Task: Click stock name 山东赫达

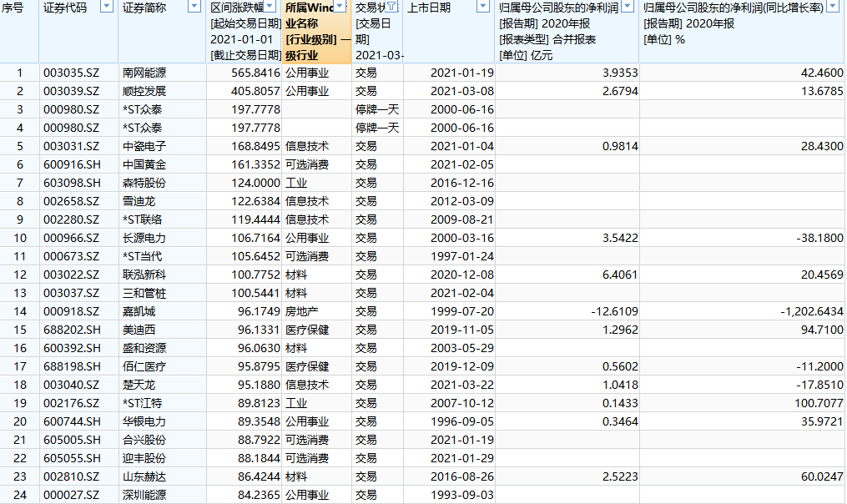Action: (144, 477)
